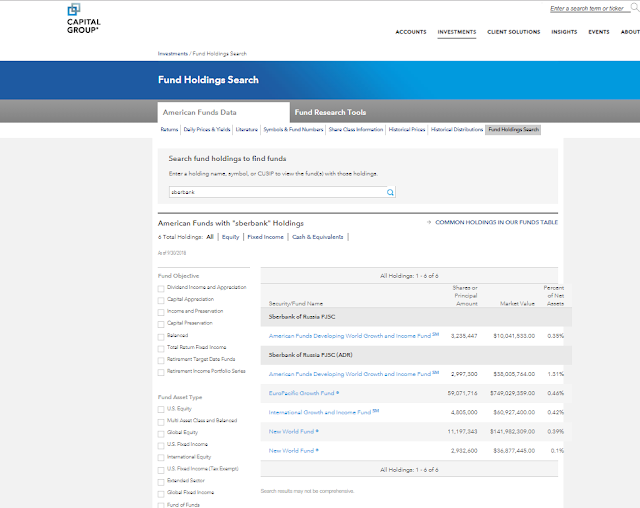This screenshot has width=640, height=508.
Task: Switch to American Funds Data tab
Action: [224, 112]
